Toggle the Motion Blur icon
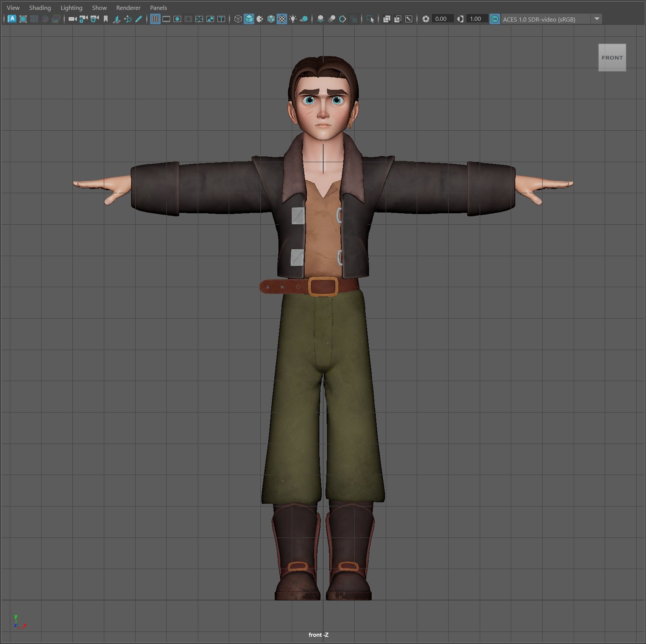Viewport: 646px width, 644px height. [332, 19]
